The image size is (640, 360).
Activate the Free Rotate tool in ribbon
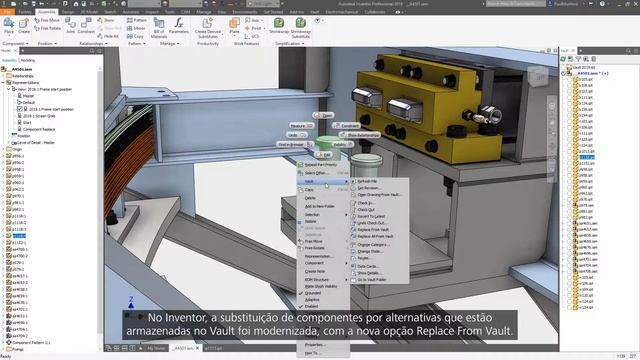(x=47, y=28)
